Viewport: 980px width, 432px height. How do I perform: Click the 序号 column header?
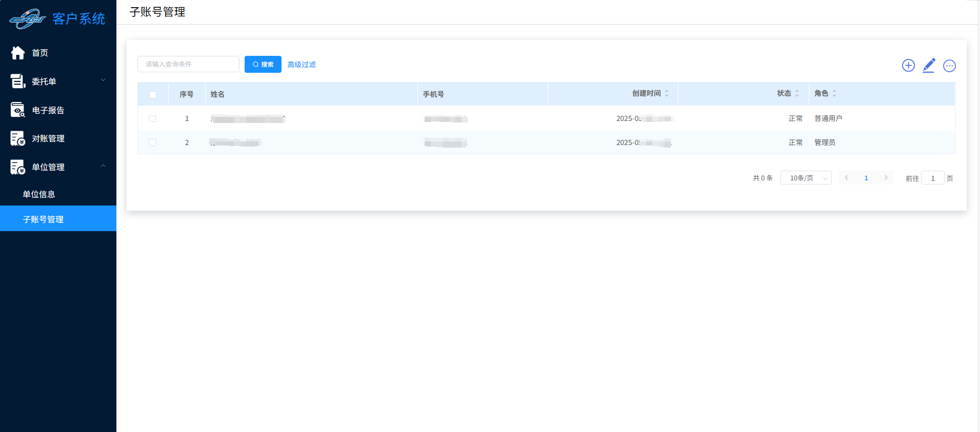(187, 94)
